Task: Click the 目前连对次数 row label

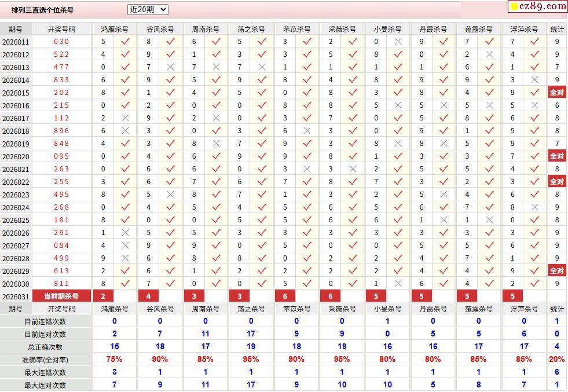Action: [x=45, y=335]
